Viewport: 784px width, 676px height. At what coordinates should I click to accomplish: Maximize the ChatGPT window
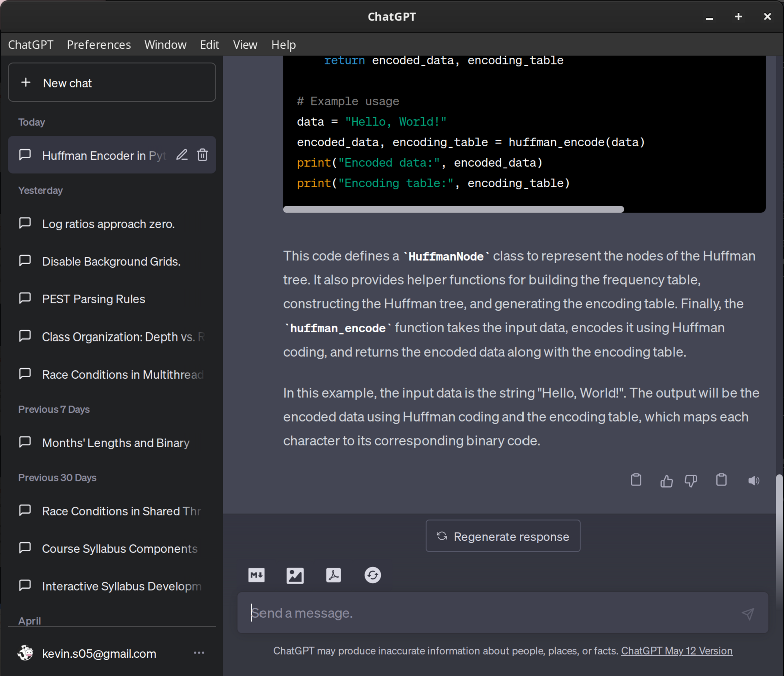click(x=738, y=16)
